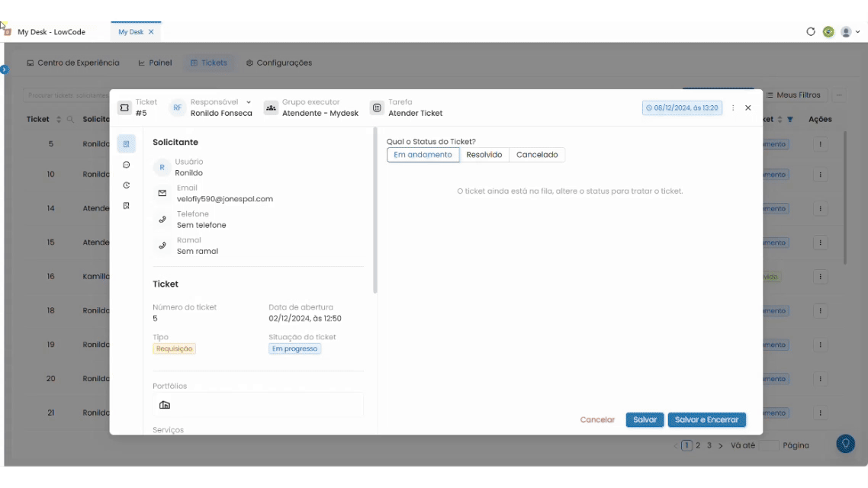868x488 pixels.
Task: Click the green status icon in top bar
Action: [828, 31]
